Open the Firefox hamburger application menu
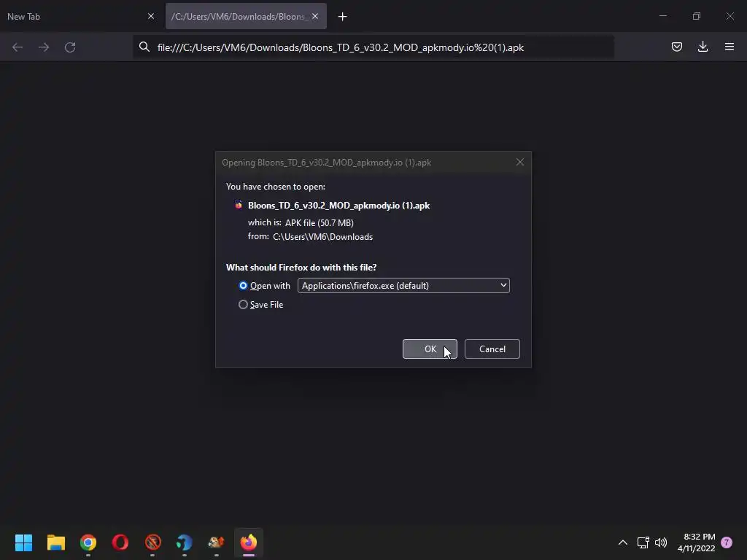This screenshot has height=560, width=747. 729,47
